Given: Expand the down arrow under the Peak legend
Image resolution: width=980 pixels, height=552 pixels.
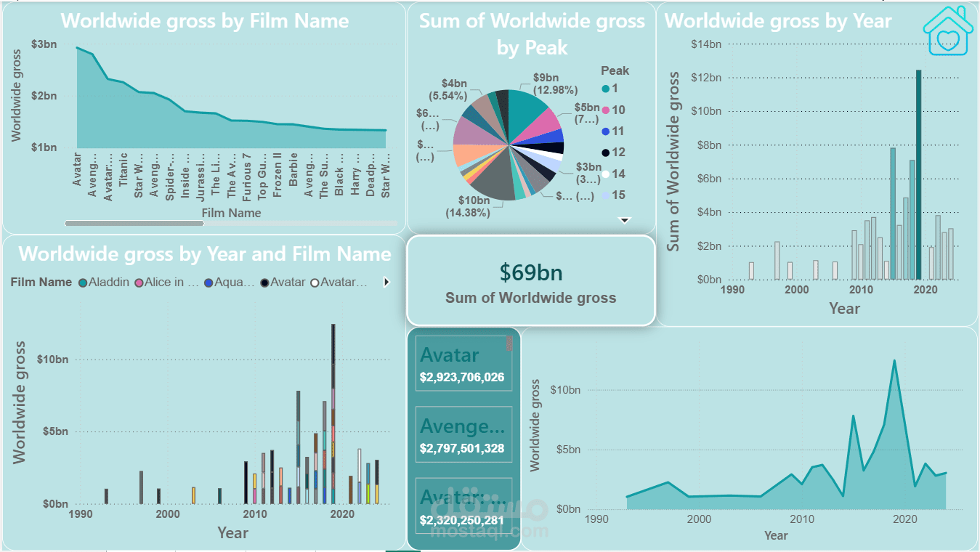Looking at the screenshot, I should tap(623, 219).
